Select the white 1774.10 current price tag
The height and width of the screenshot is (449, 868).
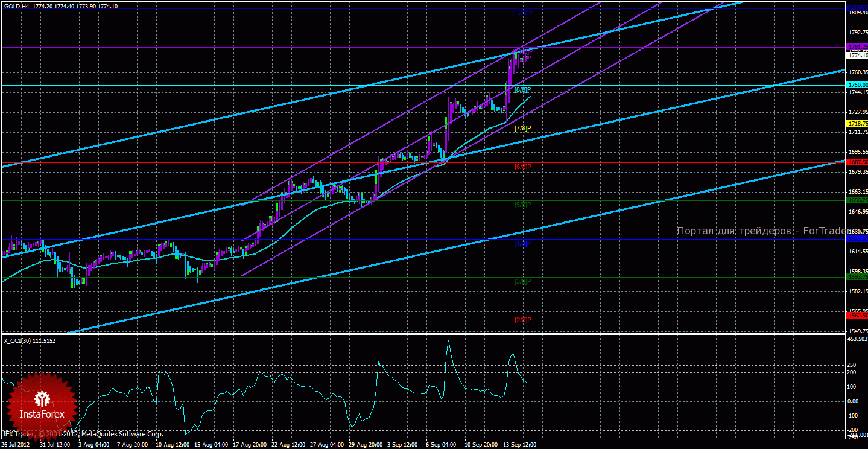[x=857, y=55]
